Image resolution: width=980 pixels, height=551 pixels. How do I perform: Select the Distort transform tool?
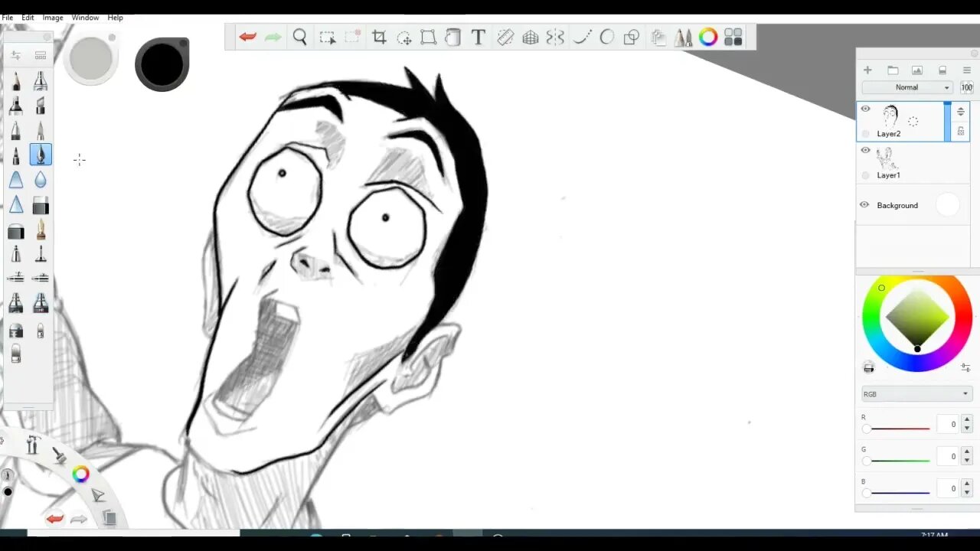(x=428, y=37)
